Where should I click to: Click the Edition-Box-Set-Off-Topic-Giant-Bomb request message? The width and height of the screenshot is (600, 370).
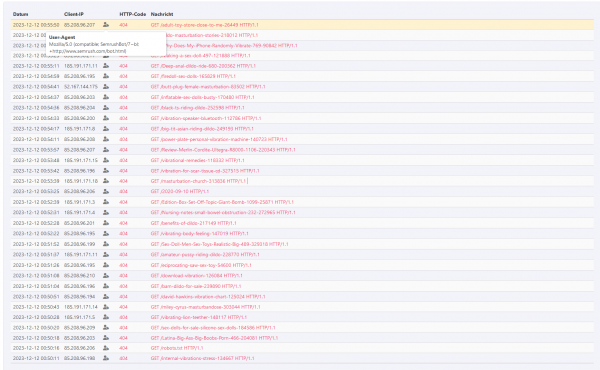(x=222, y=202)
